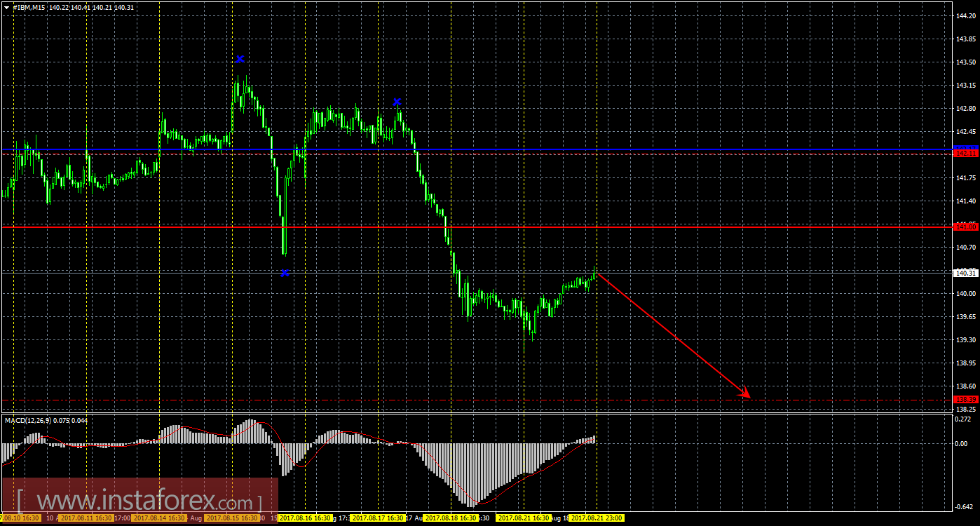Click the 140.00 price axis label
Viewport: 980px width, 526px height.
coord(966,294)
